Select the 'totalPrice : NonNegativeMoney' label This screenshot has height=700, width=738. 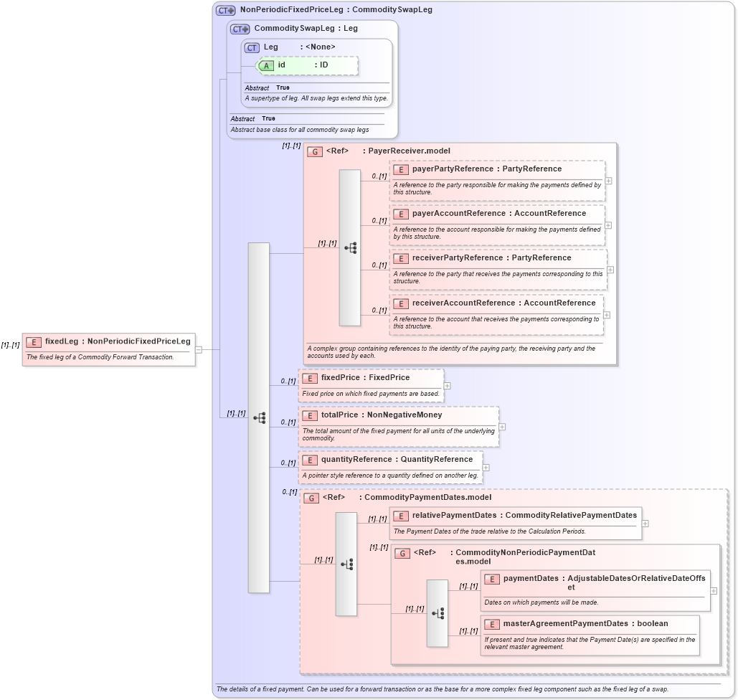click(382, 415)
